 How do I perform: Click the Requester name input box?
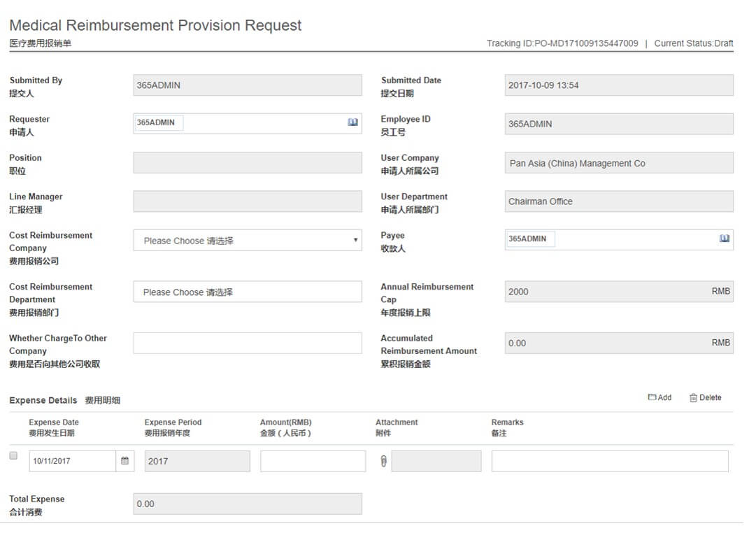coord(159,122)
